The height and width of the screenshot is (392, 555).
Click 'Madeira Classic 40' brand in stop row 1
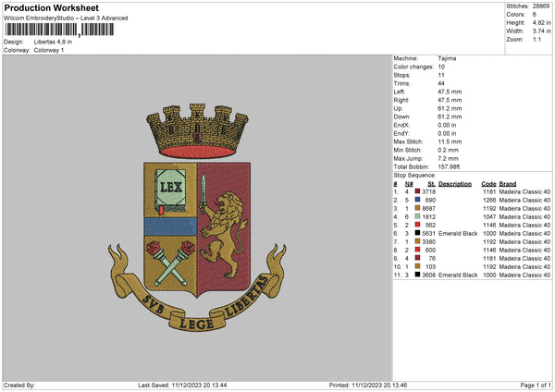524,191
